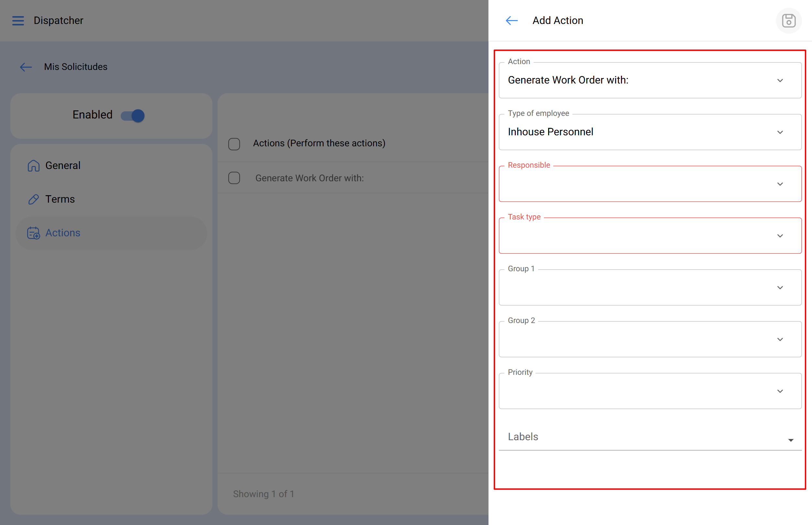The height and width of the screenshot is (525, 812).
Task: Open the Priority dropdown
Action: click(x=650, y=391)
